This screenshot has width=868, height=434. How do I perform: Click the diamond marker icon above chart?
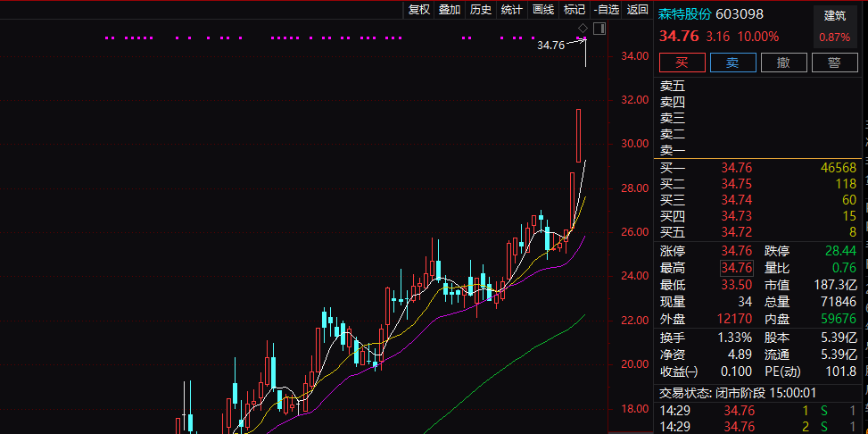coord(583,29)
